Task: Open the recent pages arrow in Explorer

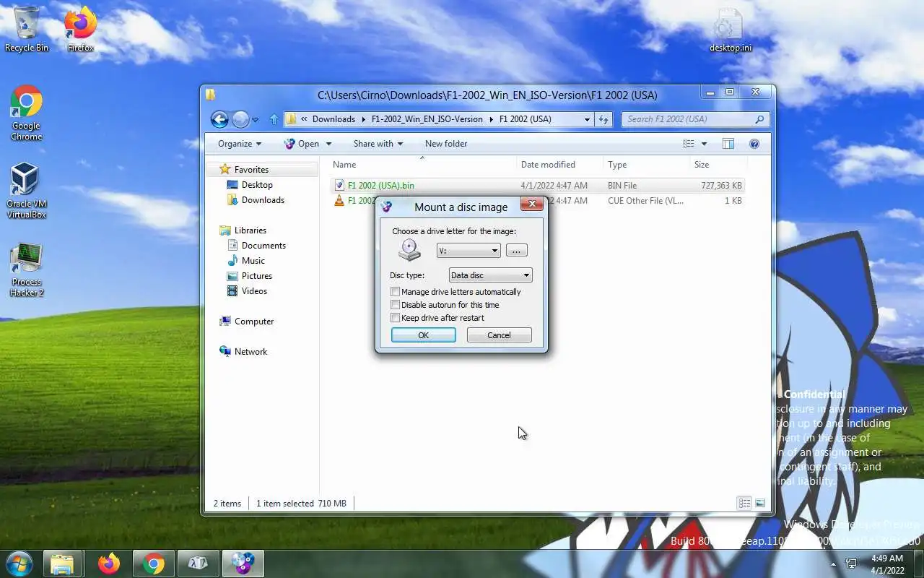Action: point(255,120)
